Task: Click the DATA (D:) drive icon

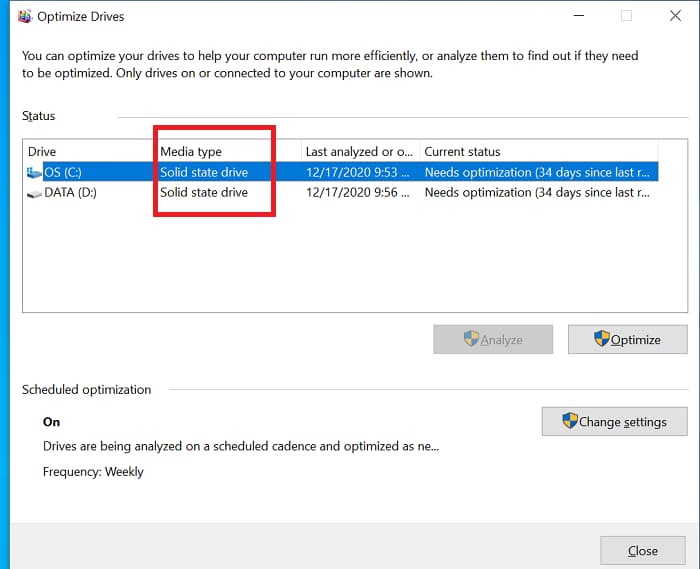Action: (x=34, y=194)
